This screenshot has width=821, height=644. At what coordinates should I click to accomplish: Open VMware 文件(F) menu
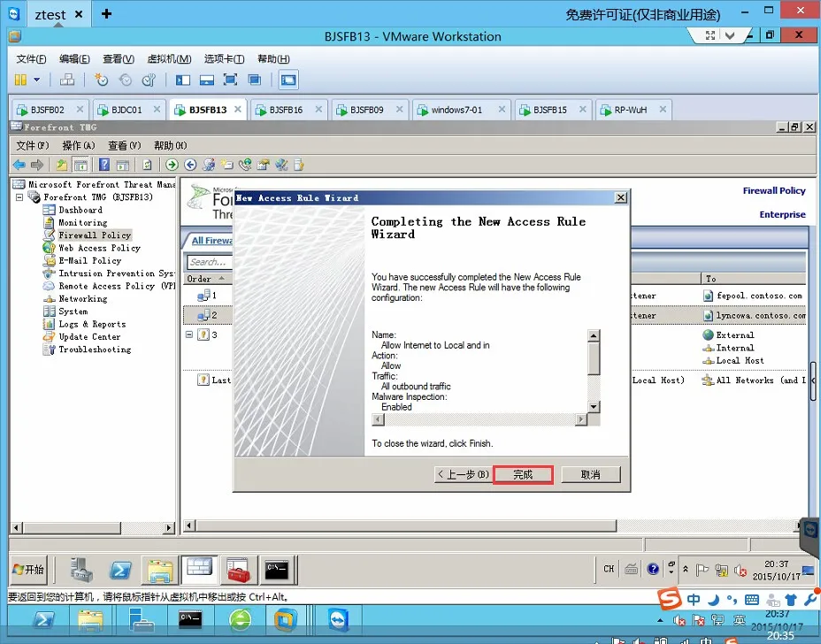31,58
